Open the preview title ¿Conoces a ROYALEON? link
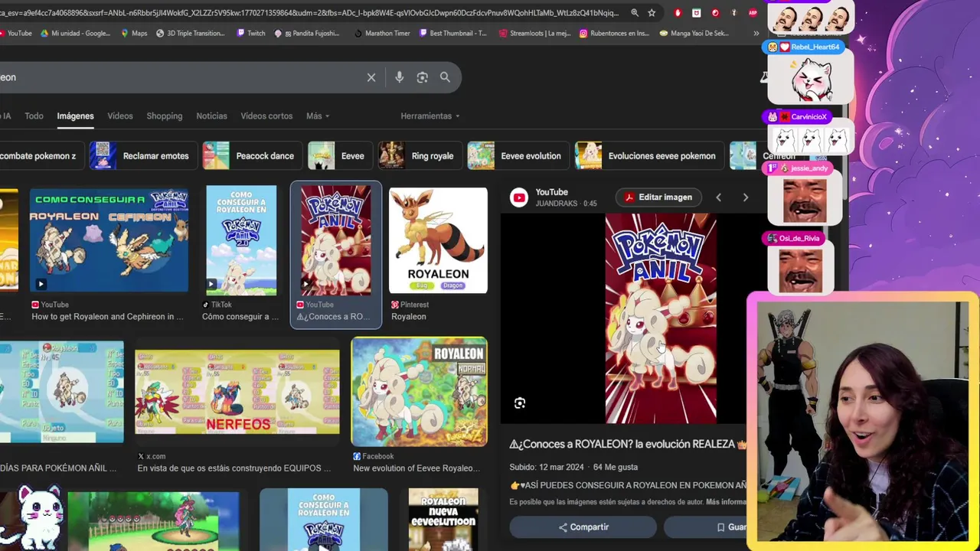Screen dimensions: 980x551 pyautogui.click(x=629, y=444)
